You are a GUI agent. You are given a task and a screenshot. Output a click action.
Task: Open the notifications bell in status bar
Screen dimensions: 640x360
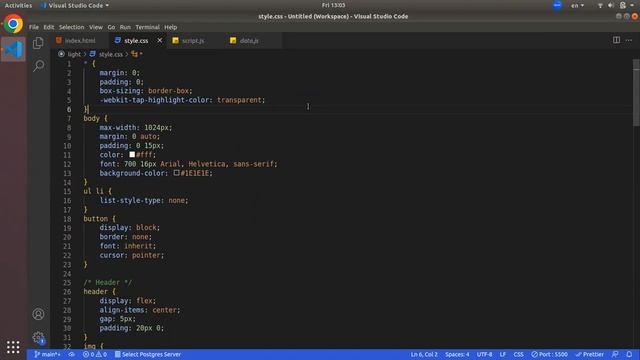(629, 354)
